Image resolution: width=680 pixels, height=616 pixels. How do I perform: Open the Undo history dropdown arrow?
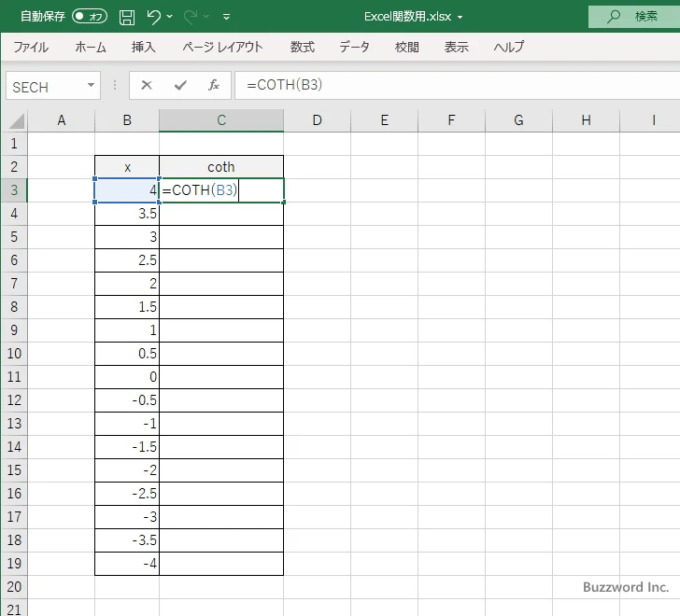point(170,17)
